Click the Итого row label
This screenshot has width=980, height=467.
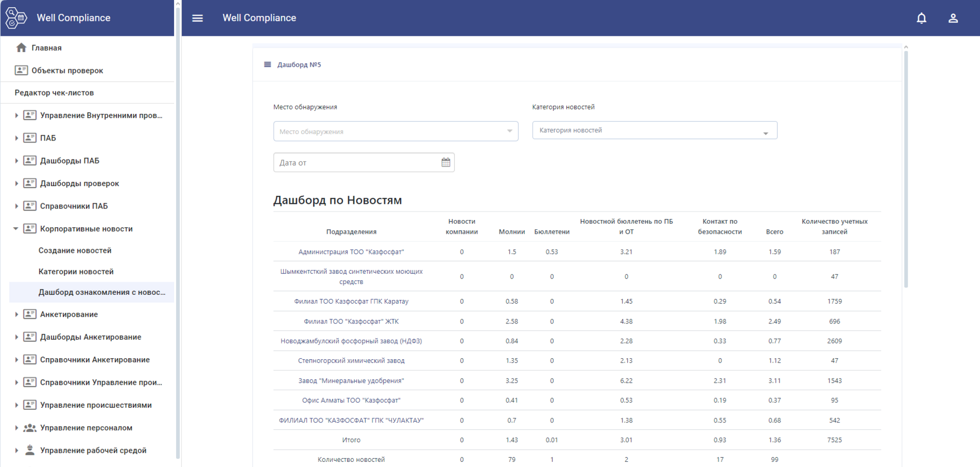pyautogui.click(x=351, y=440)
